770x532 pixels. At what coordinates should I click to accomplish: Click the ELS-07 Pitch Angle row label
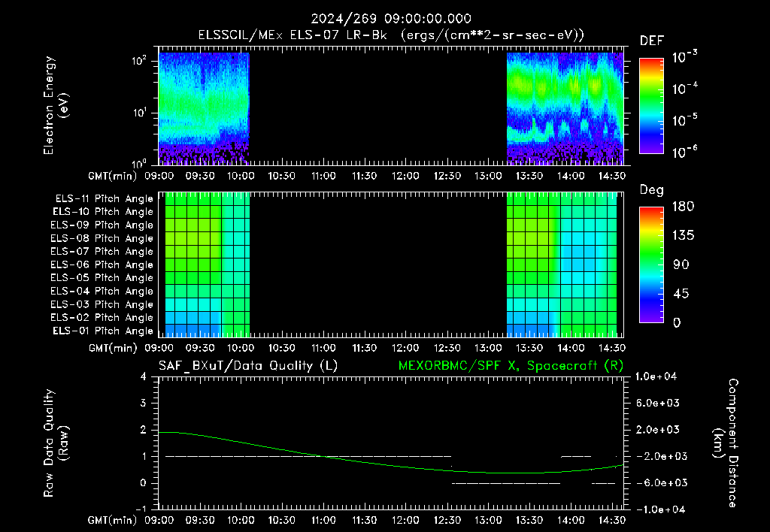coord(102,251)
